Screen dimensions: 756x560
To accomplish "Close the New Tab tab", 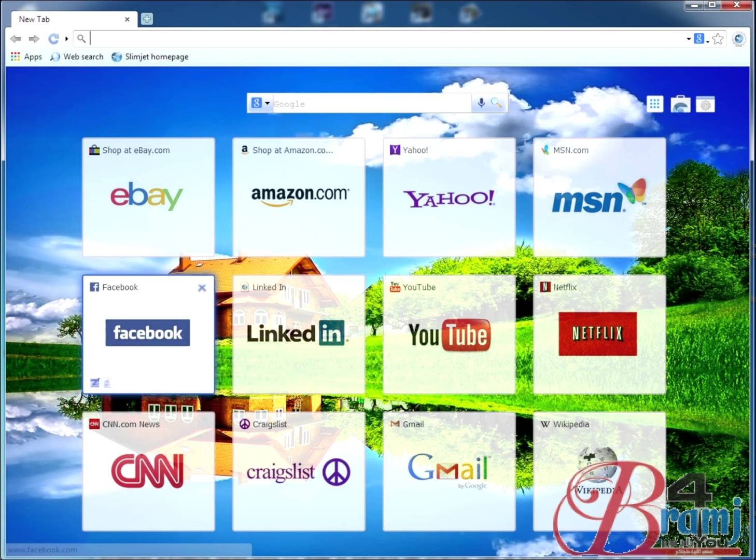I will tap(127, 19).
